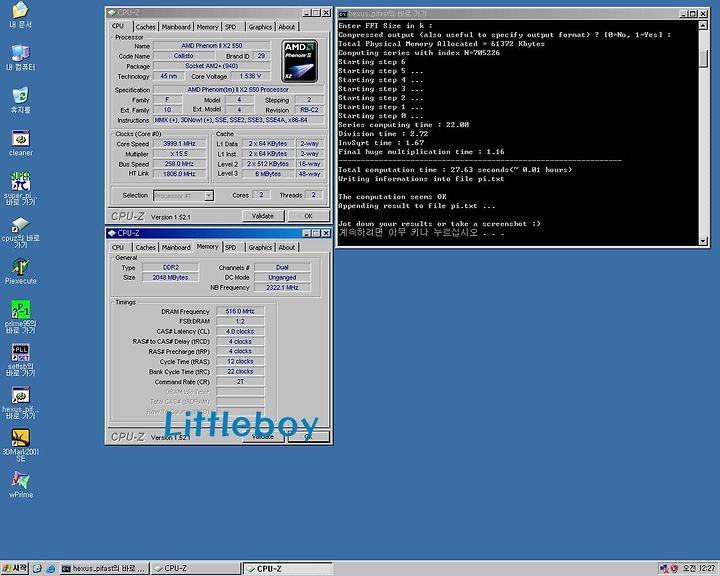
Task: Open Caches tab in bottom CPU-Z window
Action: pos(146,248)
